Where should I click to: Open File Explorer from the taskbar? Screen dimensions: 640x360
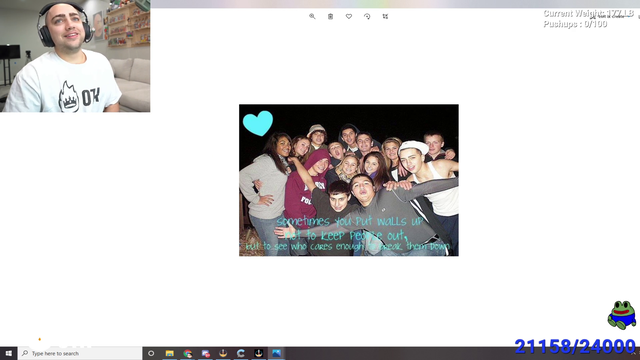pos(170,353)
